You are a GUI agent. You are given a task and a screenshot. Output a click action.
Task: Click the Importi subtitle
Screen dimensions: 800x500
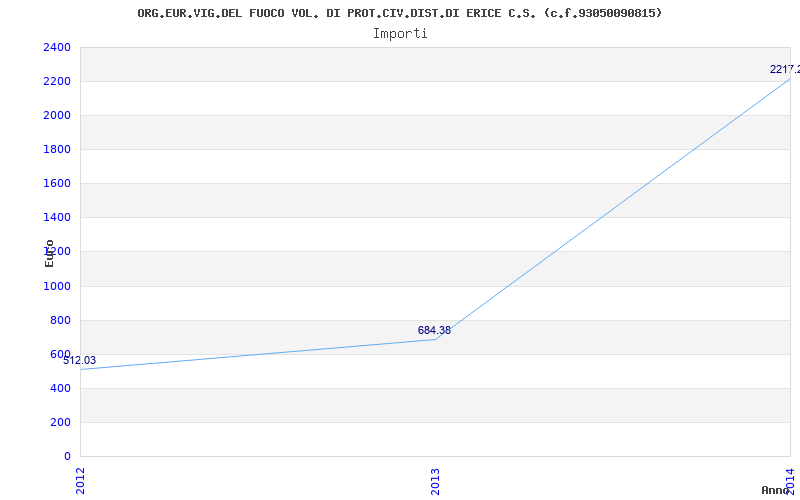[400, 34]
